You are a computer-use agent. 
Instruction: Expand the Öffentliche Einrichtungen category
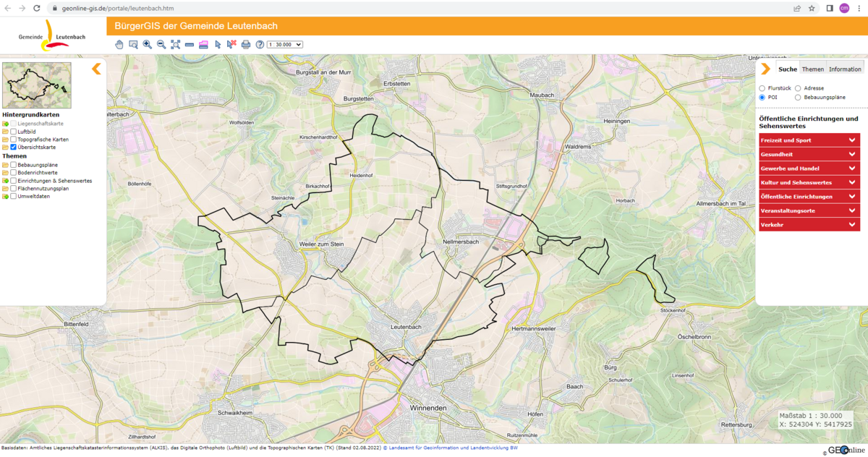click(x=809, y=197)
